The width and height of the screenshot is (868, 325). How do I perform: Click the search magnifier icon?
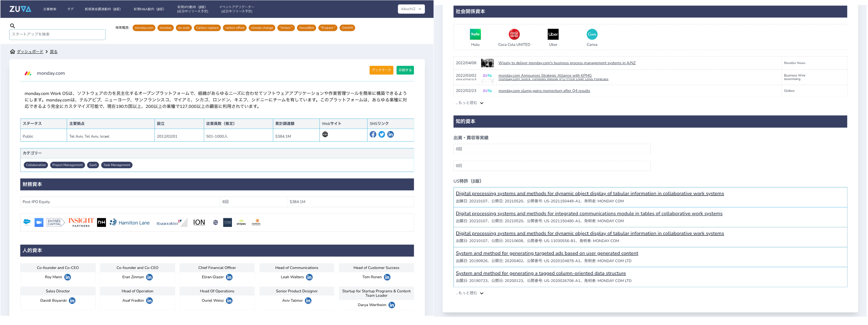click(12, 26)
